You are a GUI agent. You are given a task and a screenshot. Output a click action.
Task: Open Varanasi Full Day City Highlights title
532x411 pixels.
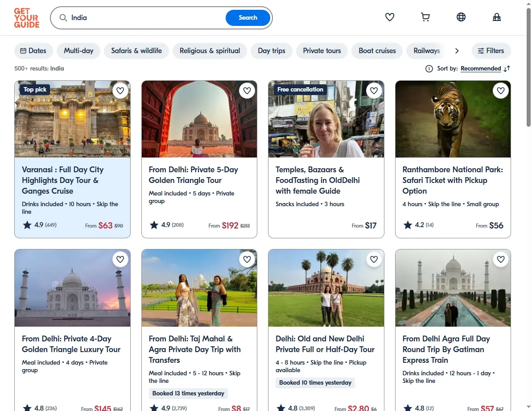tap(63, 180)
